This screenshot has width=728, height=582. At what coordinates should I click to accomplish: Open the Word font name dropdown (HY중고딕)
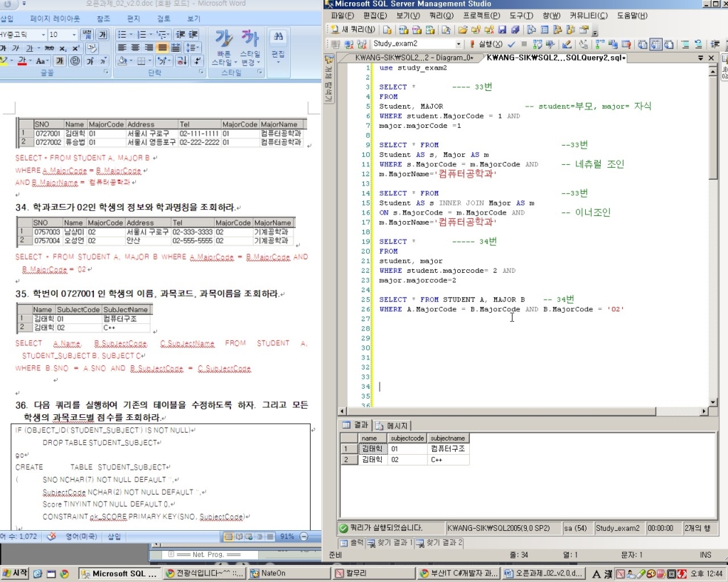(x=43, y=35)
